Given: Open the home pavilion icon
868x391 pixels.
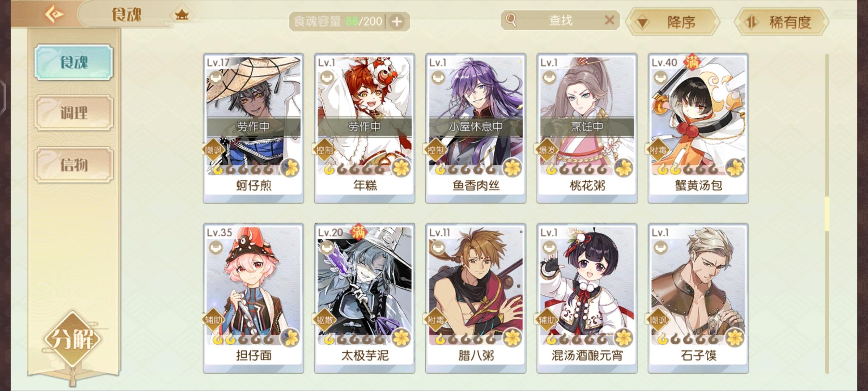Looking at the screenshot, I should click(x=182, y=15).
